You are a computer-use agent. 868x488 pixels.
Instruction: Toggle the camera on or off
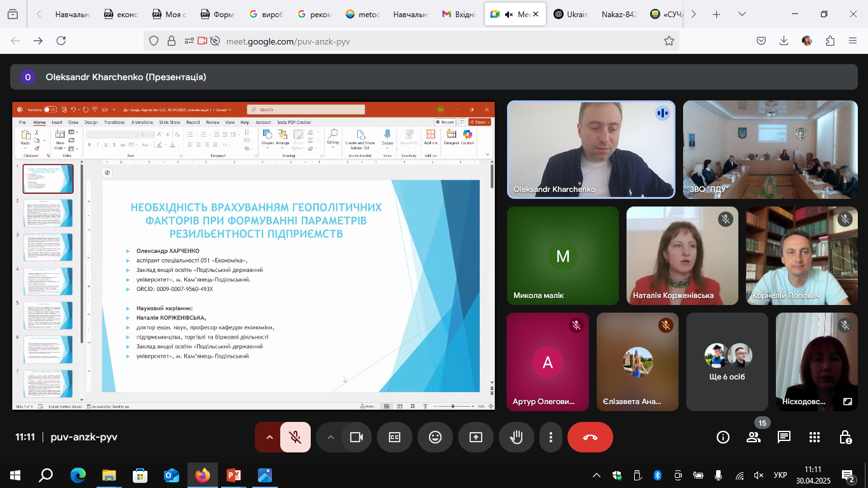[356, 437]
